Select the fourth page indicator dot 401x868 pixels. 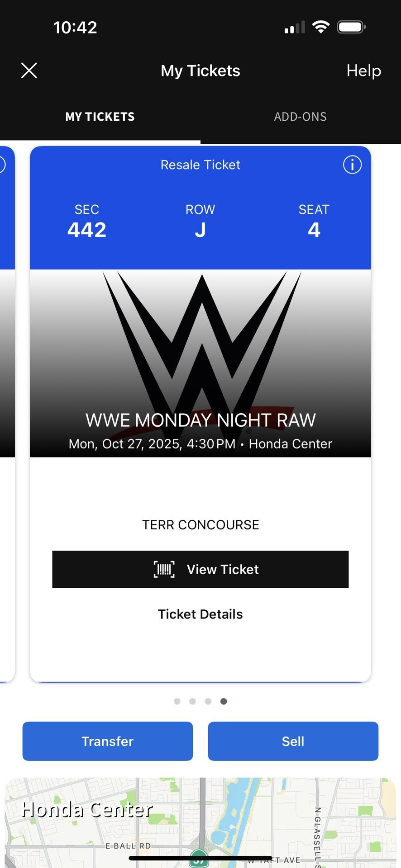click(x=223, y=701)
